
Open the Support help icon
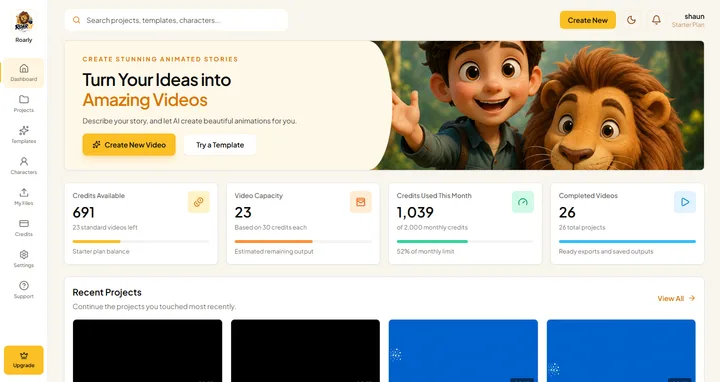[24, 286]
